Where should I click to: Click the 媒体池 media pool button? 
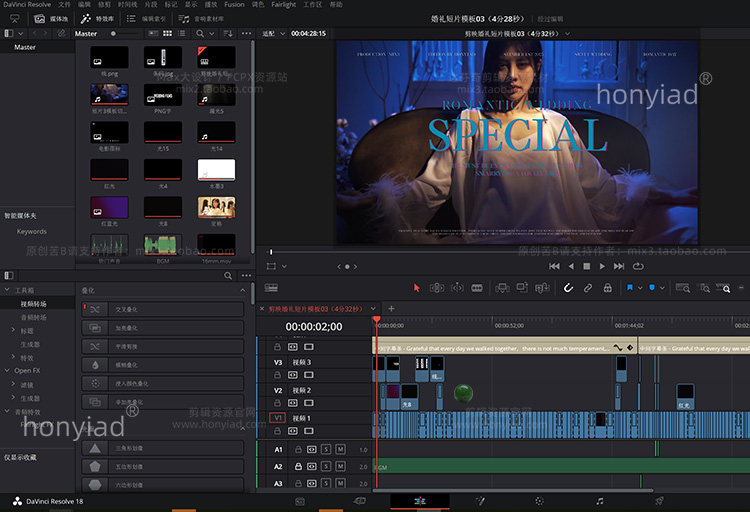pos(52,18)
